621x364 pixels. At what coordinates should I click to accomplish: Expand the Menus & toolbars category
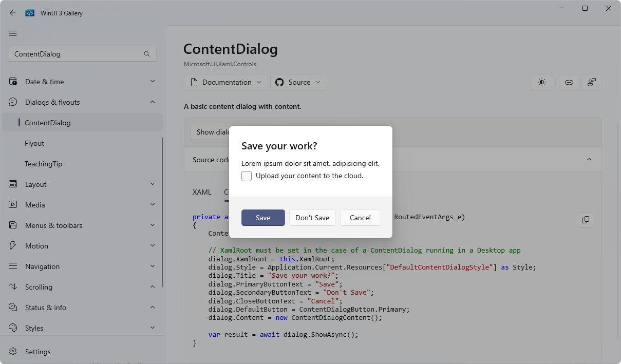click(x=152, y=225)
